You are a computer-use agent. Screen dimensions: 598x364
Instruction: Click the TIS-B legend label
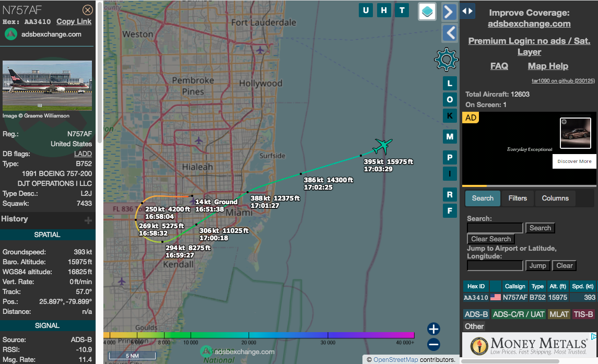coord(583,314)
